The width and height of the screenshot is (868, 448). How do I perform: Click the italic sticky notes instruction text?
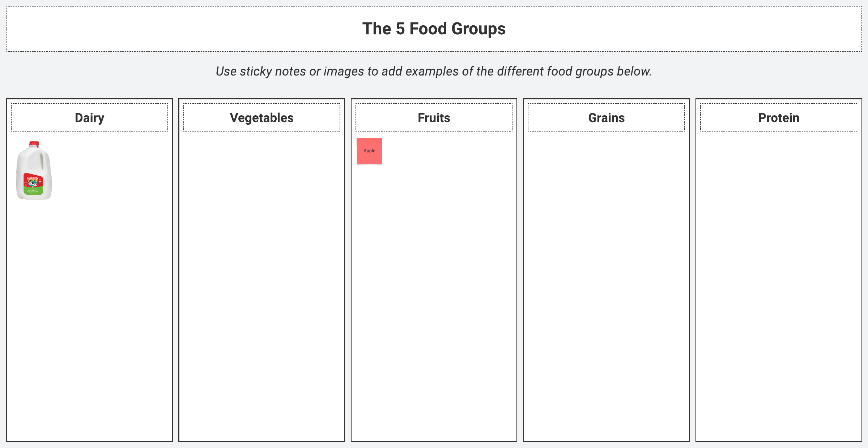pos(434,72)
